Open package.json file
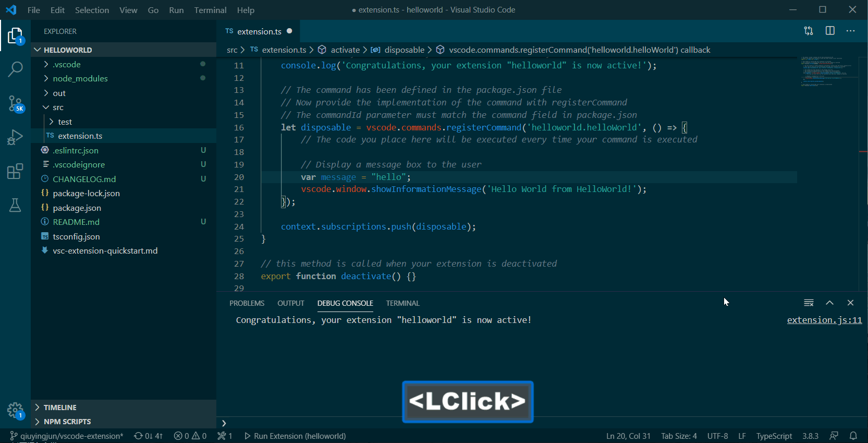868x443 pixels. point(124,208)
